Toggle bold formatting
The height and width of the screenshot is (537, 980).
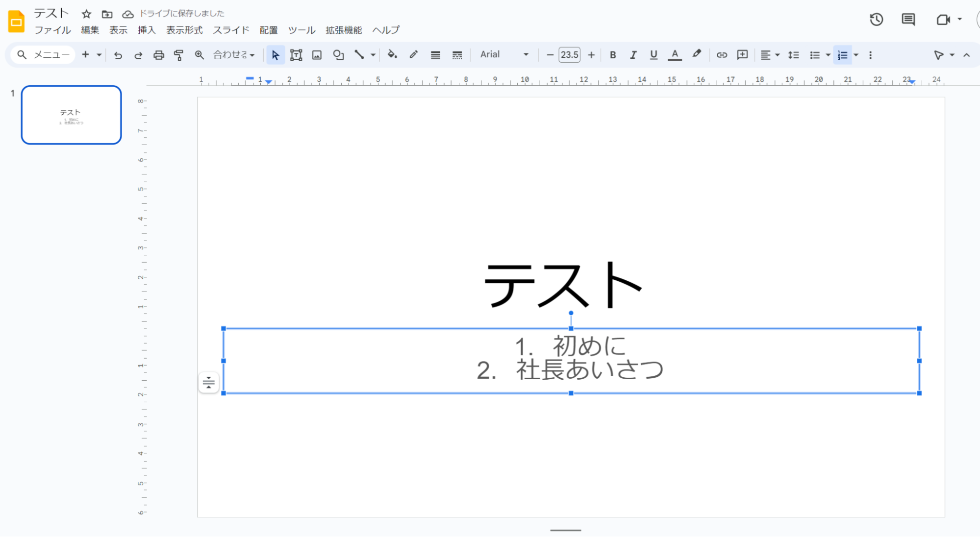612,55
